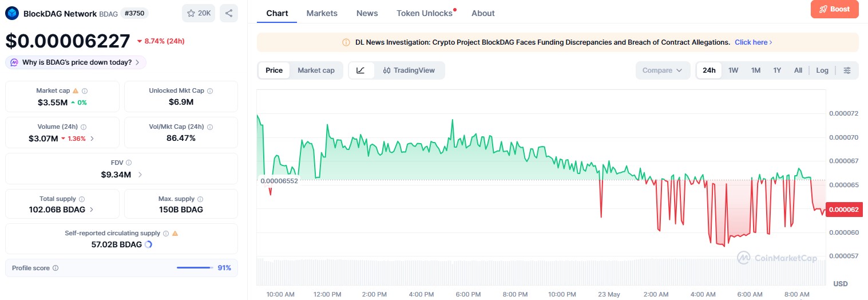Open the Market cap info icon
This screenshot has width=868, height=300.
pos(85,91)
